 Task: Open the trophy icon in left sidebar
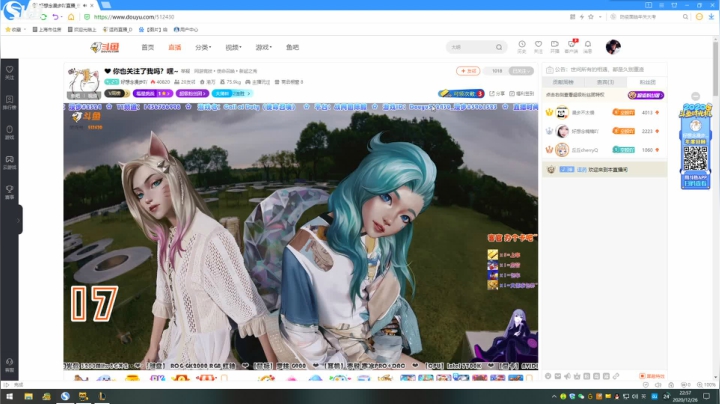9,191
